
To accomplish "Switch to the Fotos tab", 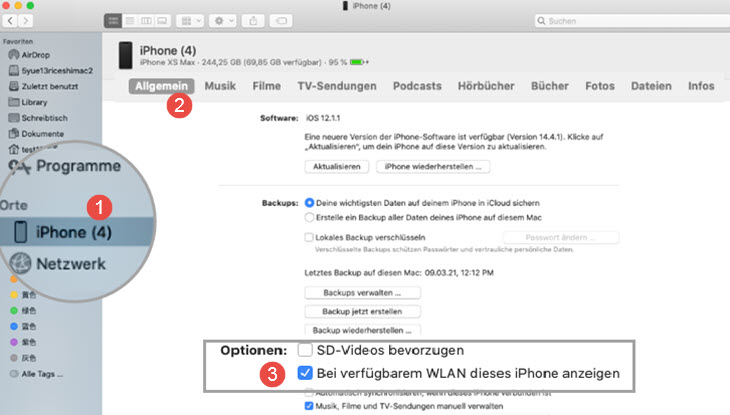I will click(600, 86).
